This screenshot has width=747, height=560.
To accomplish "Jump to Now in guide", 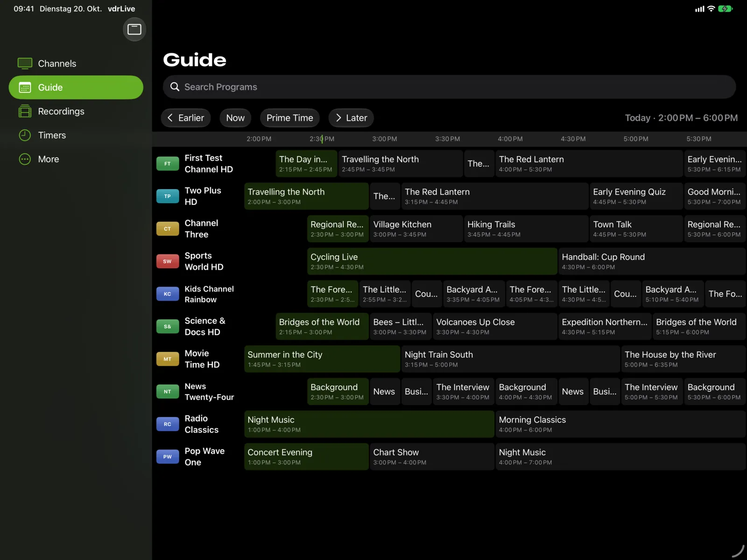I will pyautogui.click(x=235, y=118).
